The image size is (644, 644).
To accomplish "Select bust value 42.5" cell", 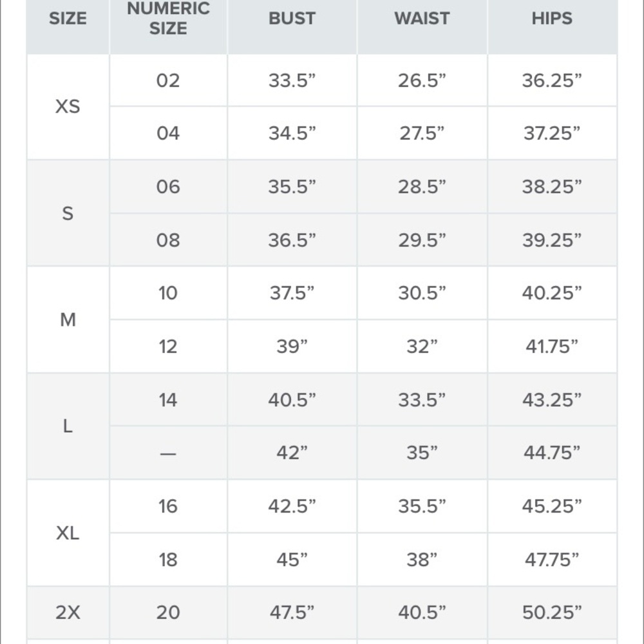I will [292, 506].
